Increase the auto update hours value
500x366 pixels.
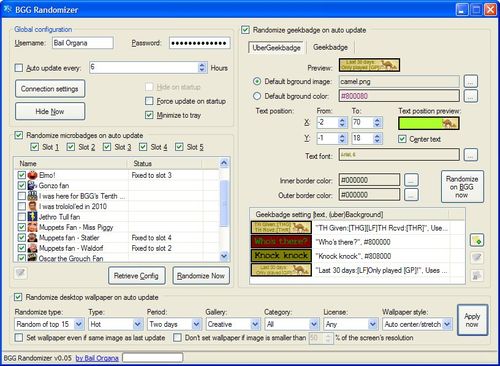tap(202, 65)
